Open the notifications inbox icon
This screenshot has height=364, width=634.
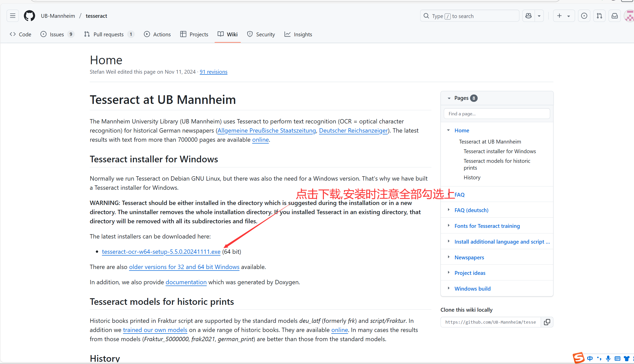tap(614, 16)
